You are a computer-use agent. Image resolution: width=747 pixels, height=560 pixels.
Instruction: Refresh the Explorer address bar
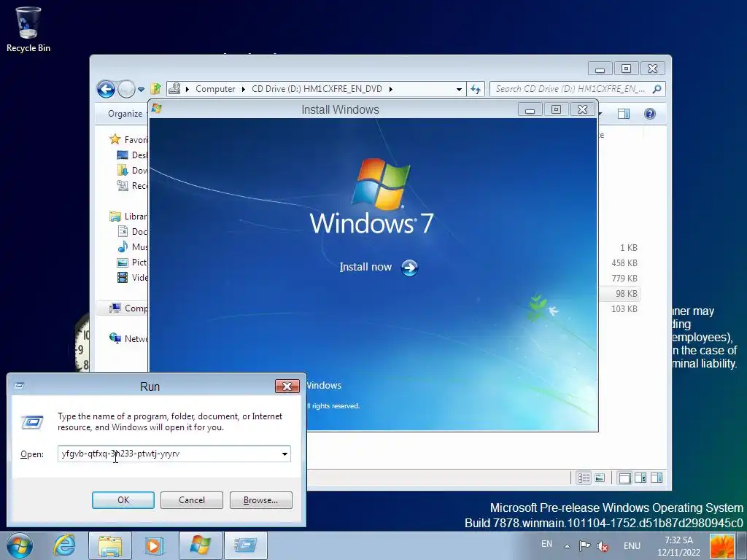(476, 89)
